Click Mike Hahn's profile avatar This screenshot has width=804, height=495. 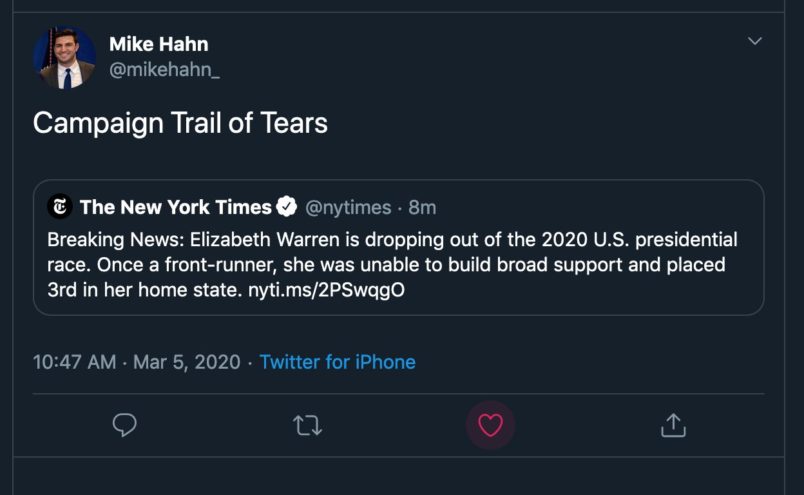pos(63,58)
